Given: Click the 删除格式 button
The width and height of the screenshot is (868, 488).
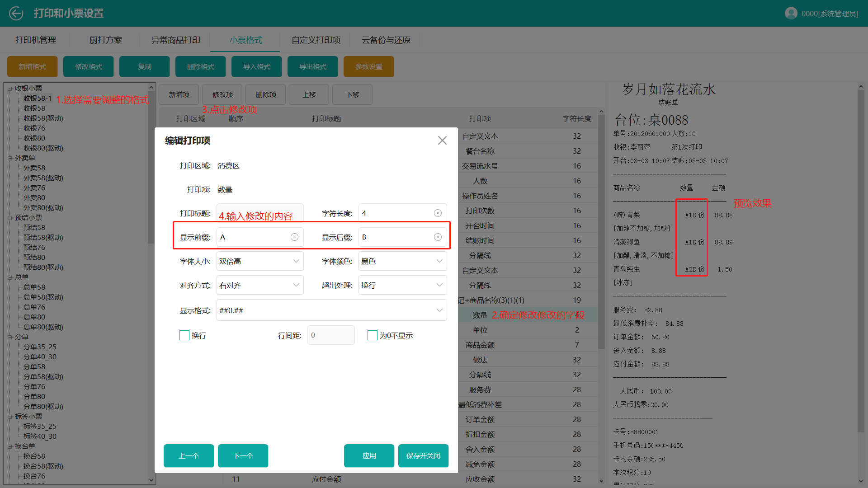Looking at the screenshot, I should 201,66.
